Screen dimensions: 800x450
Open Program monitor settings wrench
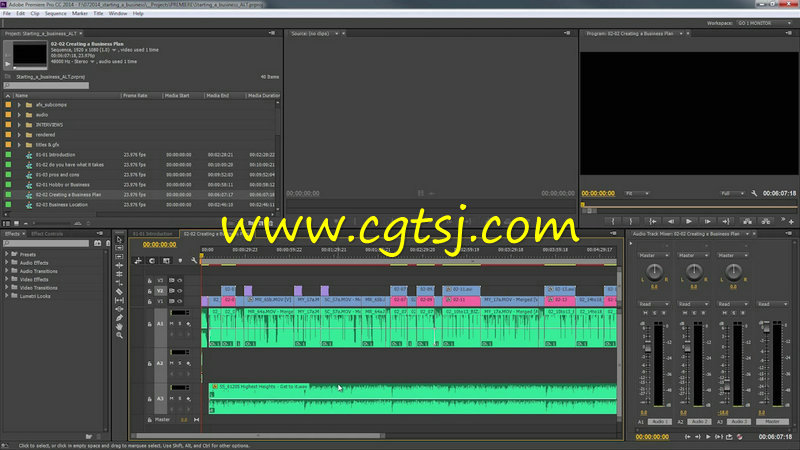(754, 193)
